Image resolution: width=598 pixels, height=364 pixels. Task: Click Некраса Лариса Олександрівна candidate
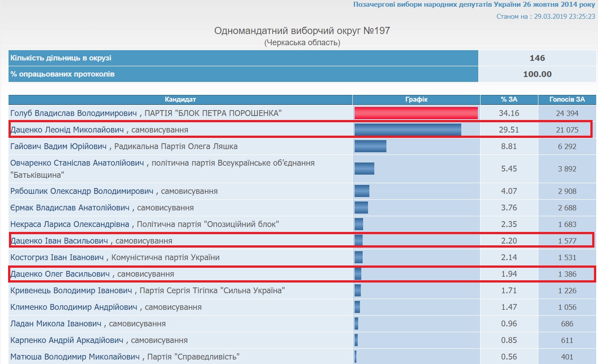click(x=69, y=224)
